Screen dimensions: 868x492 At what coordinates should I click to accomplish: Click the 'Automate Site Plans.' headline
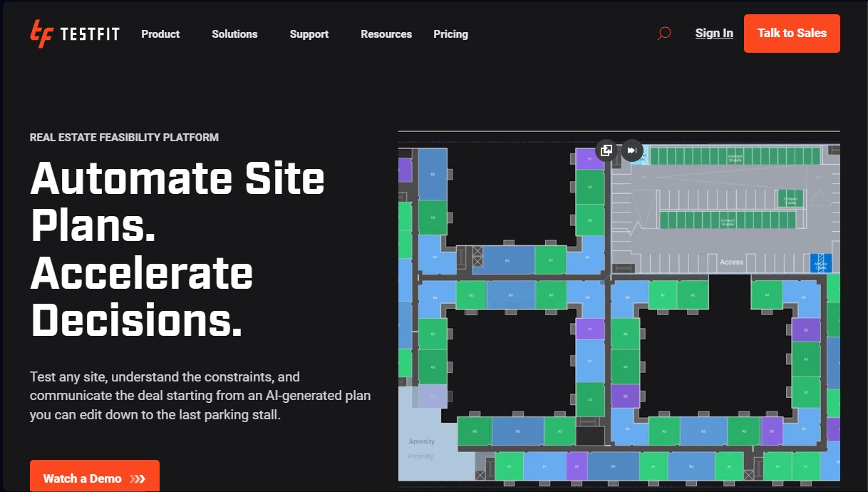point(177,202)
